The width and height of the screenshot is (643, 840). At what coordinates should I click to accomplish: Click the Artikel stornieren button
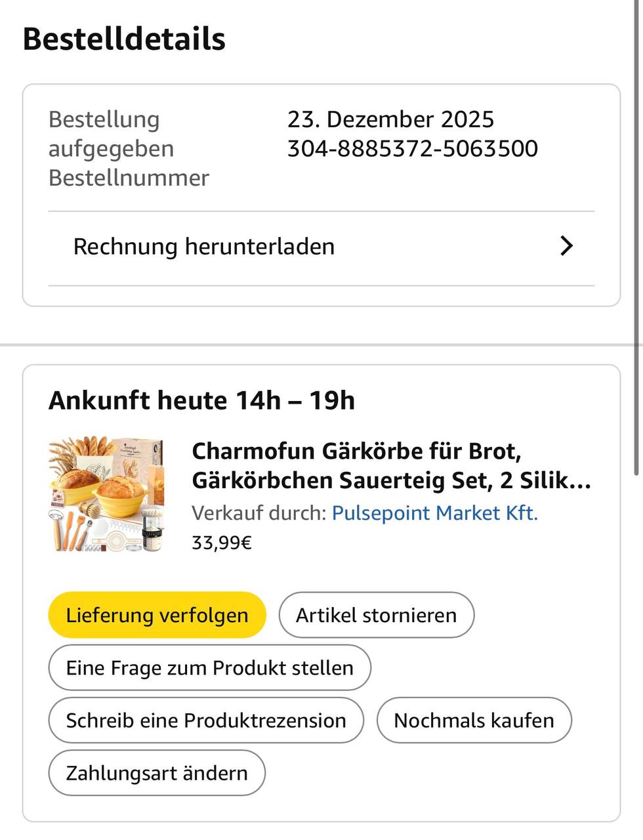coord(376,616)
